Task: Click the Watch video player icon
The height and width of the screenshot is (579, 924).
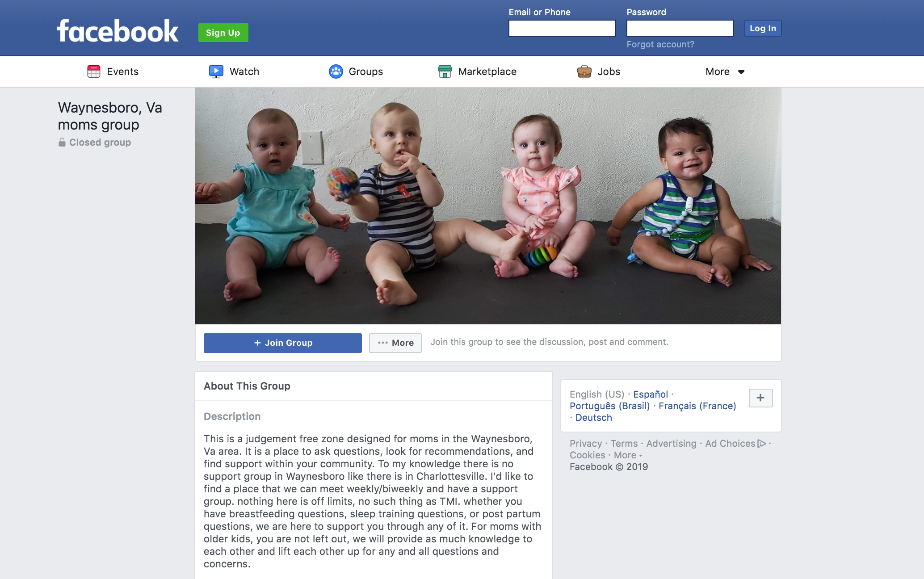Action: click(216, 71)
